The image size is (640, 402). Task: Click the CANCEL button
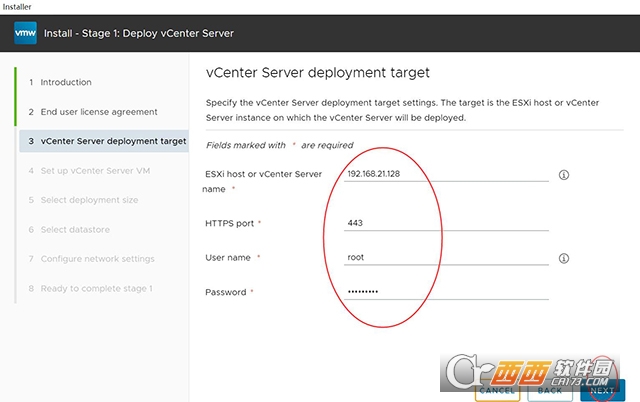coord(497,391)
